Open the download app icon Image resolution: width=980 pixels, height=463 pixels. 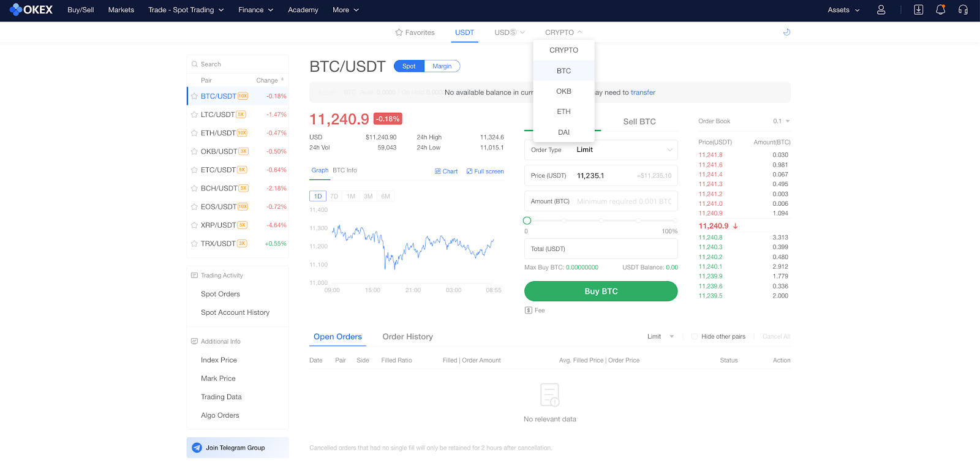[x=918, y=10]
